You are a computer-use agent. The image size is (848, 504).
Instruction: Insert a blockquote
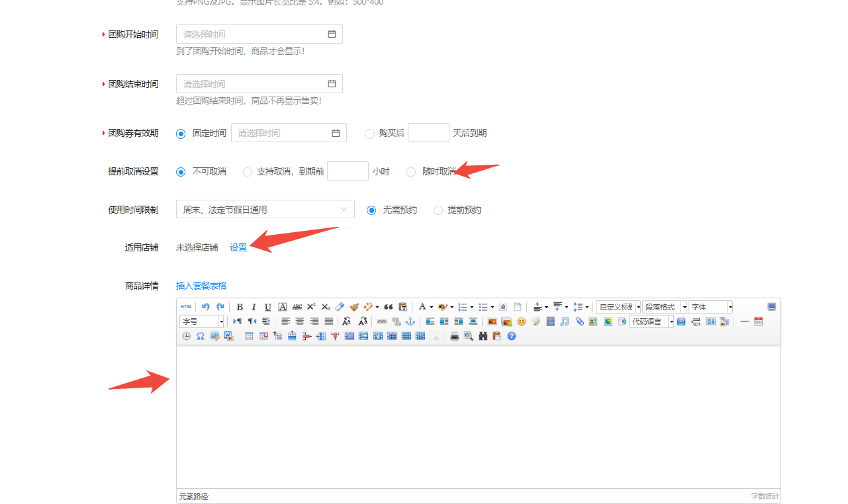389,307
